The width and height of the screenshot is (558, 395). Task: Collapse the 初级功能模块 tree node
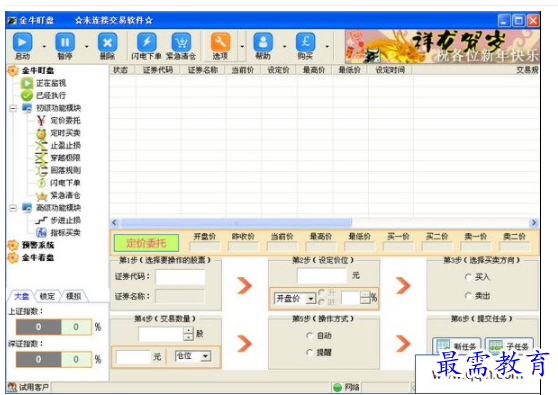[x=13, y=108]
